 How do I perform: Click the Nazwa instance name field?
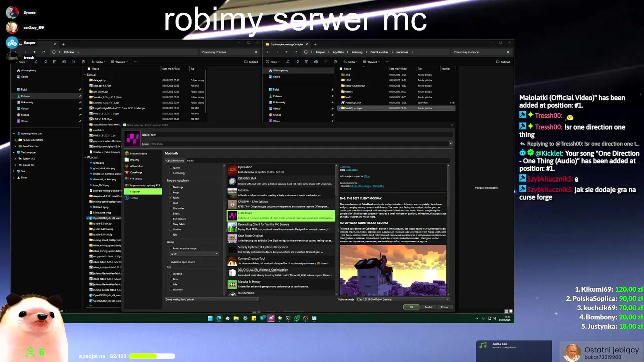click(301, 135)
